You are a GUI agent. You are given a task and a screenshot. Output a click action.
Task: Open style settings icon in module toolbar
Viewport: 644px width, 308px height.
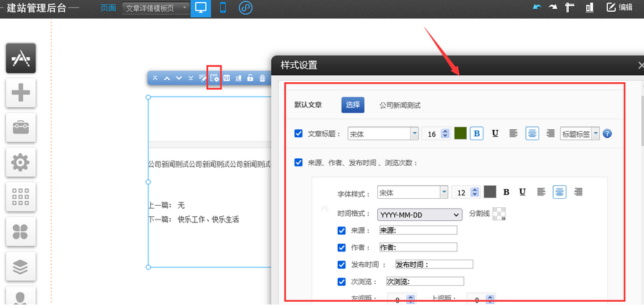pos(214,78)
